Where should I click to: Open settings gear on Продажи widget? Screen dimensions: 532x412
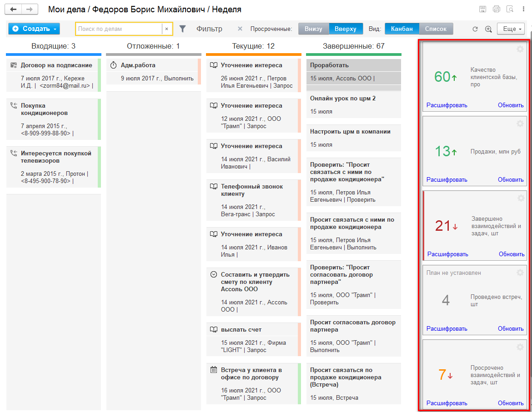click(x=520, y=124)
